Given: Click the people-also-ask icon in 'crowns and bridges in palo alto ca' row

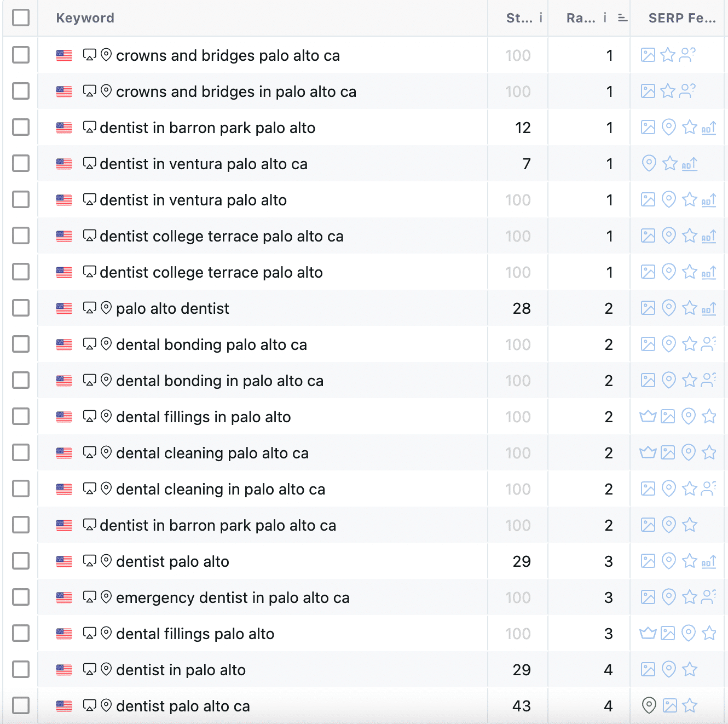Looking at the screenshot, I should pyautogui.click(x=687, y=91).
